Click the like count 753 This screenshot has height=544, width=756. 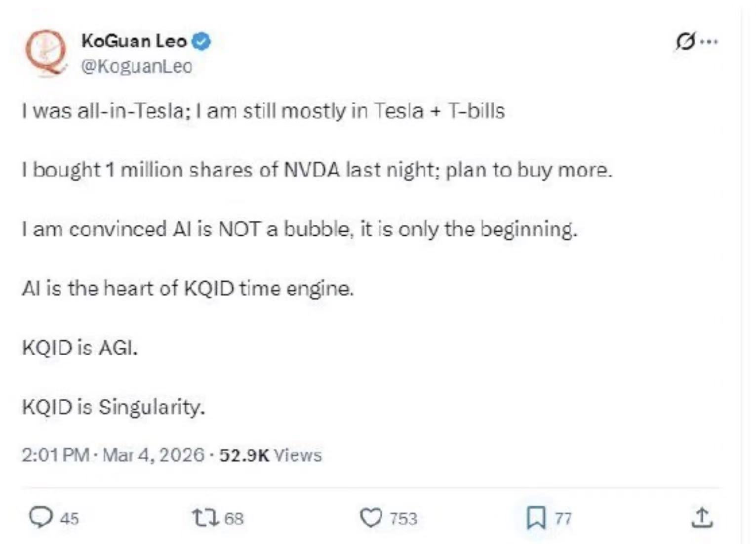[x=403, y=518]
